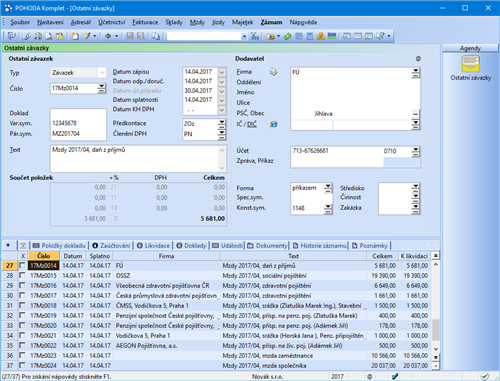The height and width of the screenshot is (381, 500).
Task: Switch to the Zaúčtování tab
Action: (x=111, y=246)
